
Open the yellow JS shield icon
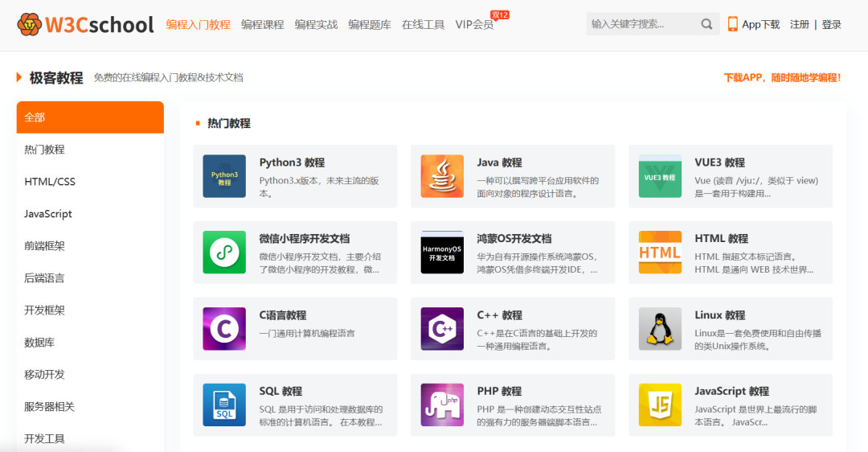click(x=660, y=405)
